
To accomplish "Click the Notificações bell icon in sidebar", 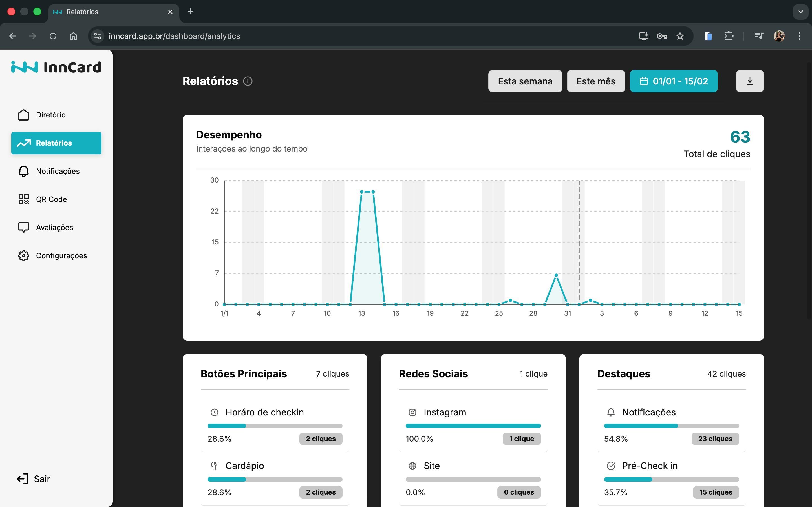I will [x=23, y=171].
